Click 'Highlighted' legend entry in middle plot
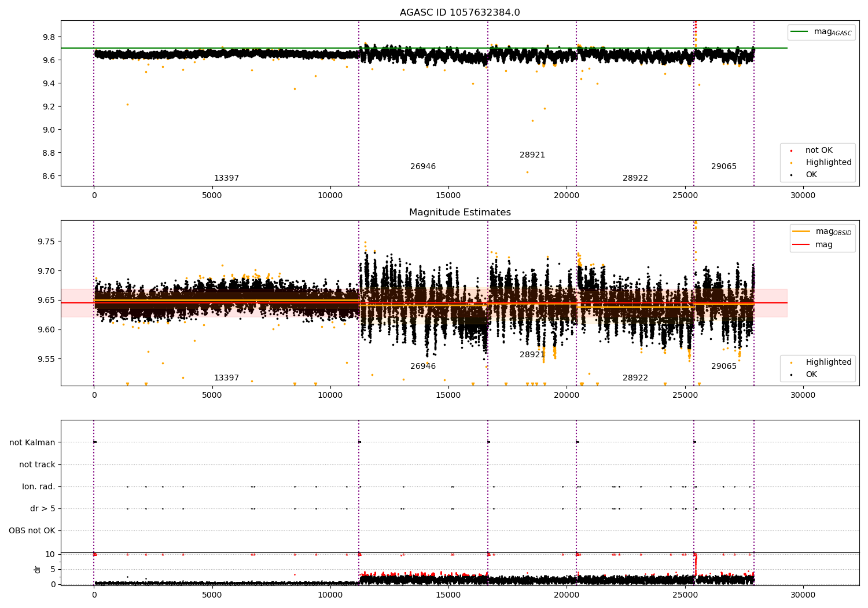Image resolution: width=868 pixels, height=608 pixels. [x=821, y=362]
